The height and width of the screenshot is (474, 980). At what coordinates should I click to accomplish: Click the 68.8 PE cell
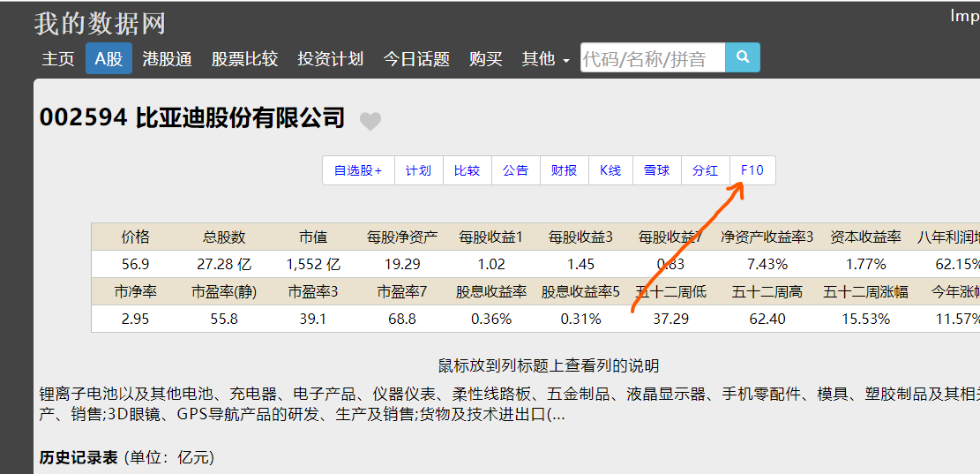click(402, 319)
